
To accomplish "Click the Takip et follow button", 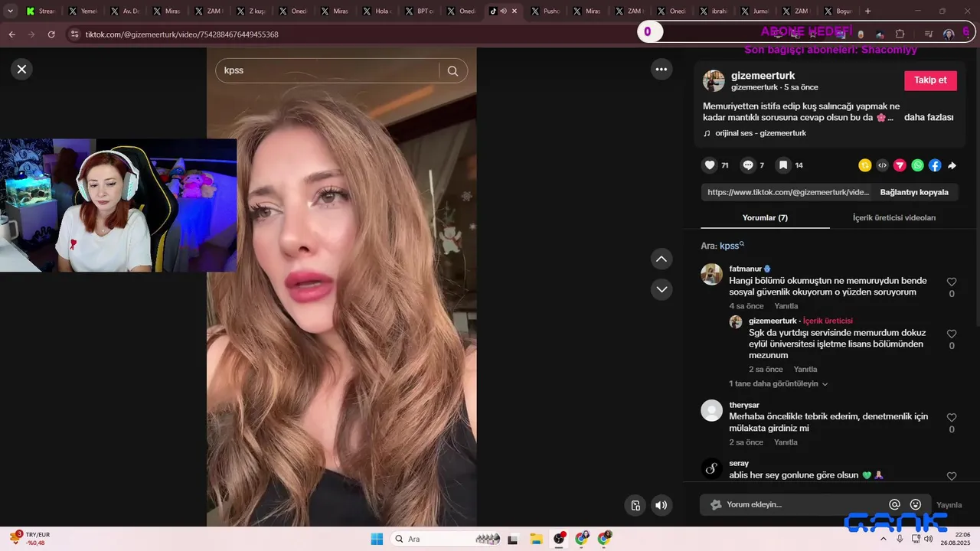I will [930, 80].
